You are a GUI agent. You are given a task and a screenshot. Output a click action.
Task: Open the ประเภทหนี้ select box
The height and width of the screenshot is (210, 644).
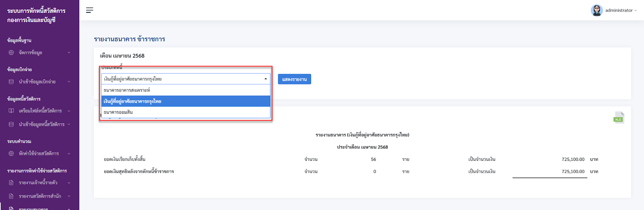[x=186, y=79]
